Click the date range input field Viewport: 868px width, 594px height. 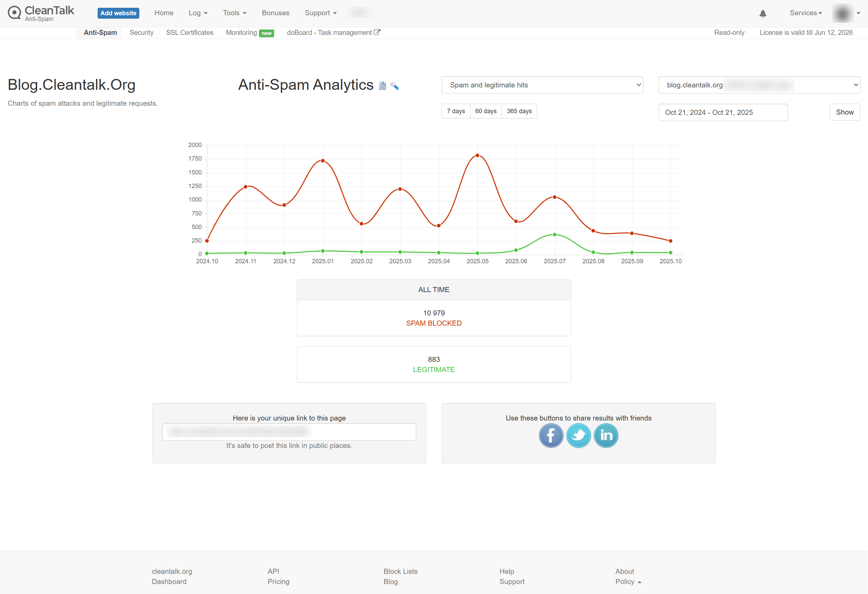[723, 112]
